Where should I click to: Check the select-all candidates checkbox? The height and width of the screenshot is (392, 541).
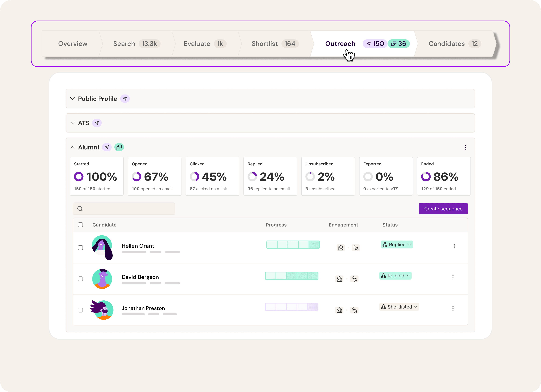point(81,225)
